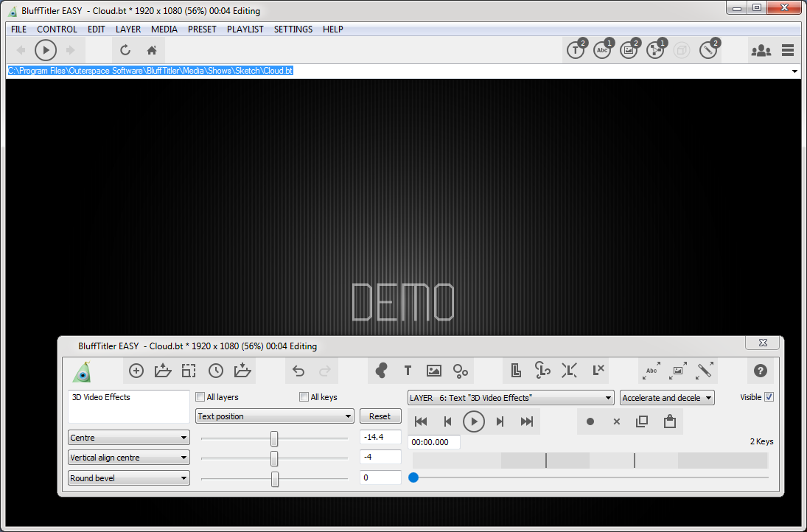Jump to last key with skip-forward button
This screenshot has height=532, width=807.
tap(526, 422)
